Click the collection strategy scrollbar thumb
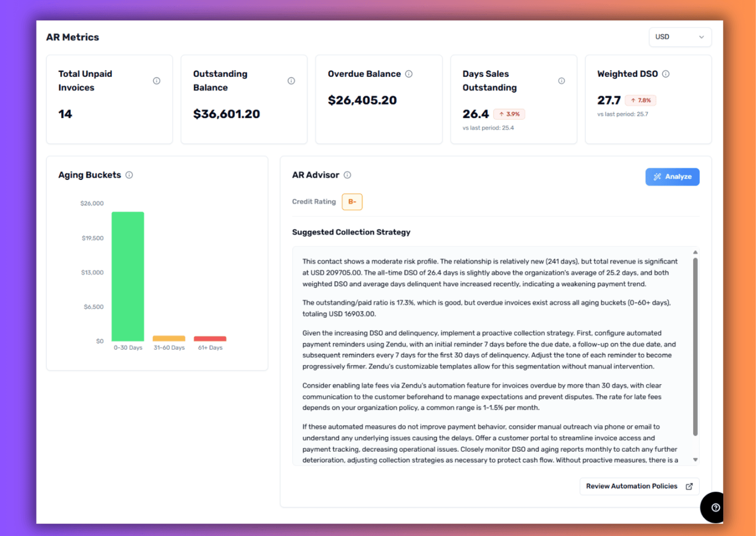Screen dimensions: 756x536 click(x=695, y=346)
